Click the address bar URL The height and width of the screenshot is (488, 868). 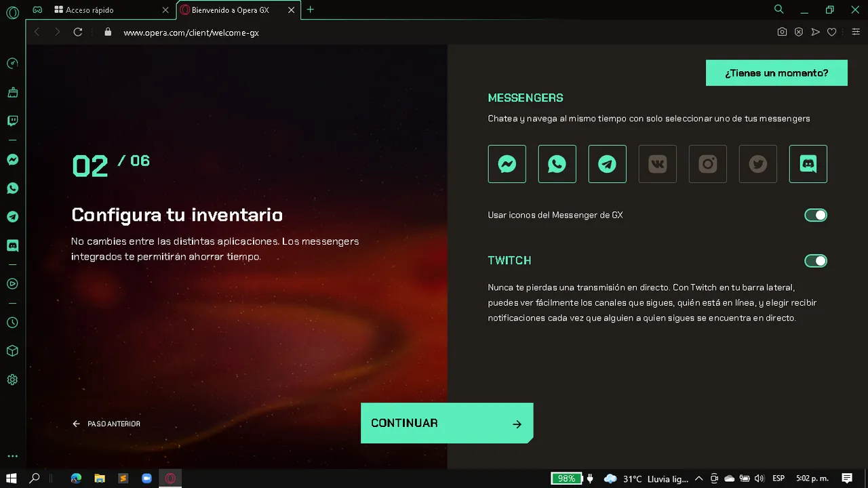point(191,33)
